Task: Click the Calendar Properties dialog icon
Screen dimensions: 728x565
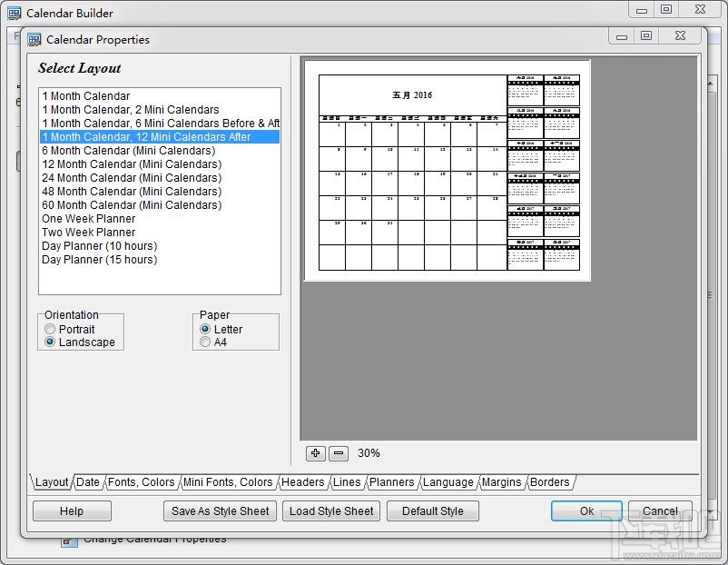Action: pyautogui.click(x=34, y=39)
